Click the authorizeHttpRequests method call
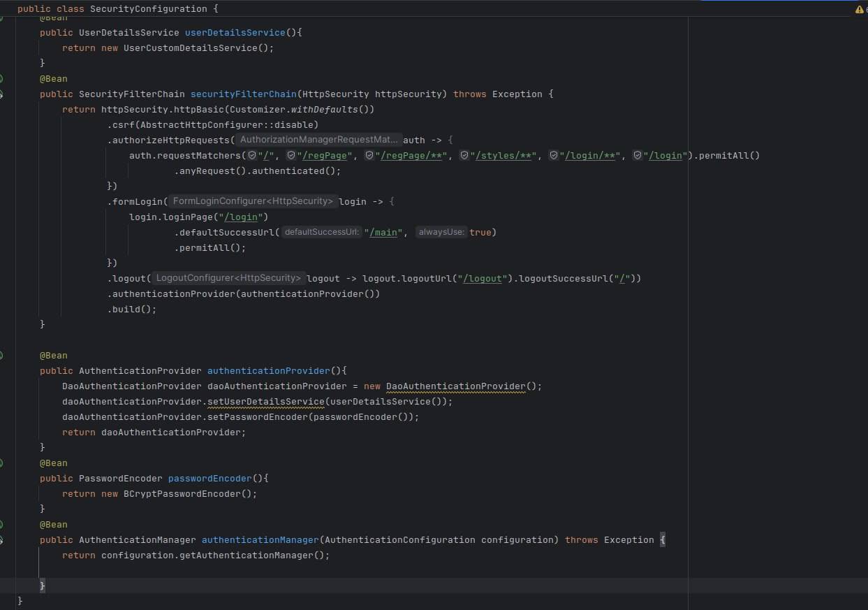The height and width of the screenshot is (610, 868). (171, 140)
